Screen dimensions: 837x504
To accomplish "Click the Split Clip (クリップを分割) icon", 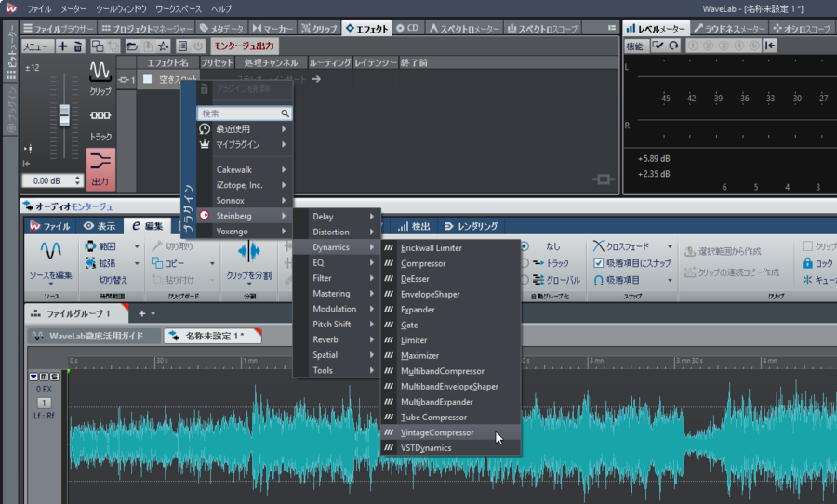I will (248, 251).
